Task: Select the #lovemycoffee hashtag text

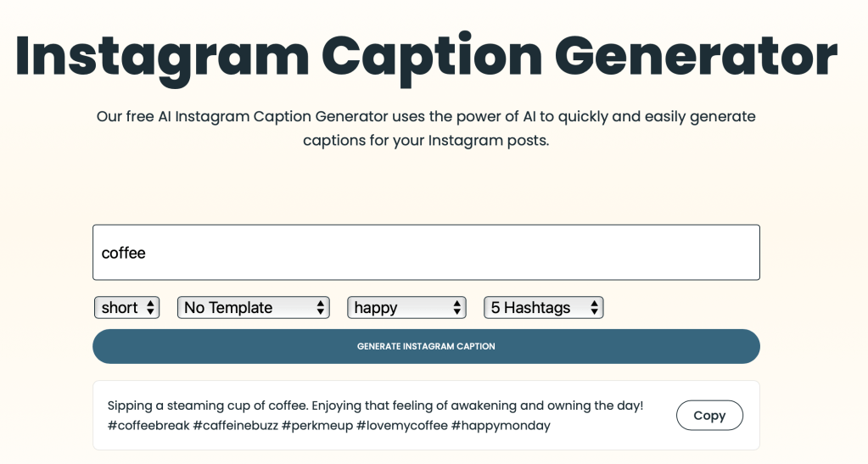Action: [400, 426]
